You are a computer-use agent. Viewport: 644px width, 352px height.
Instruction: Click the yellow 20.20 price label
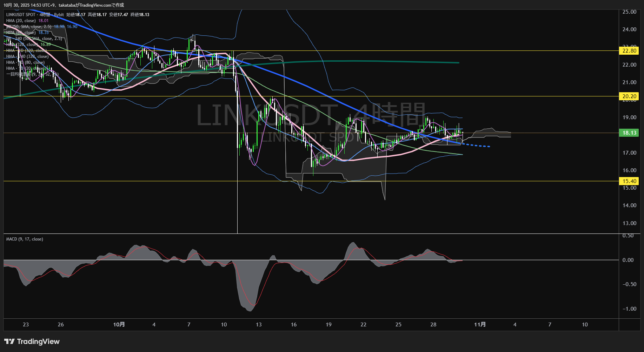(x=629, y=96)
